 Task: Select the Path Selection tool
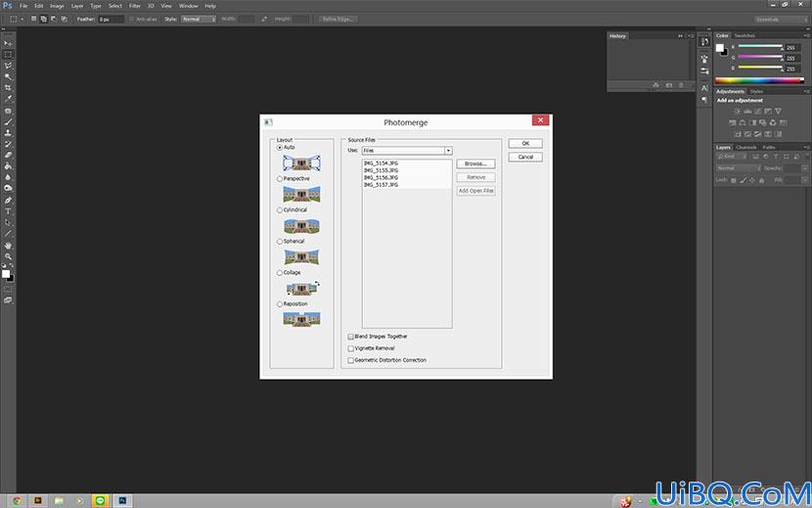[8, 222]
